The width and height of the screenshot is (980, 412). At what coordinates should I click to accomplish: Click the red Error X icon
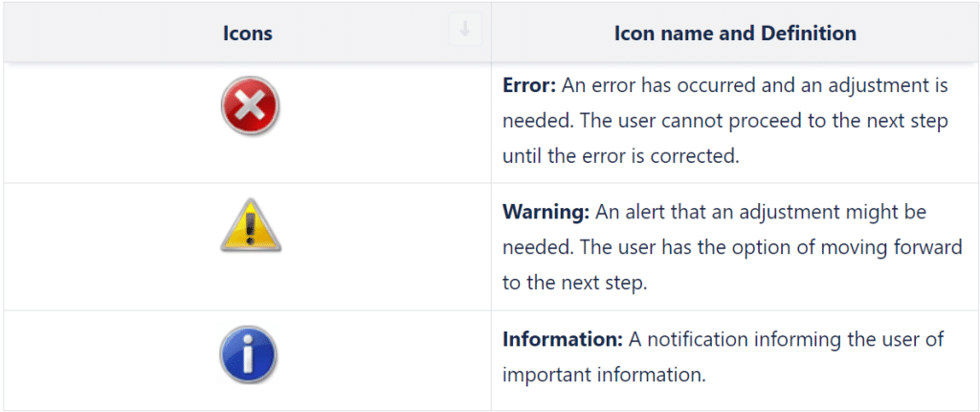[250, 106]
